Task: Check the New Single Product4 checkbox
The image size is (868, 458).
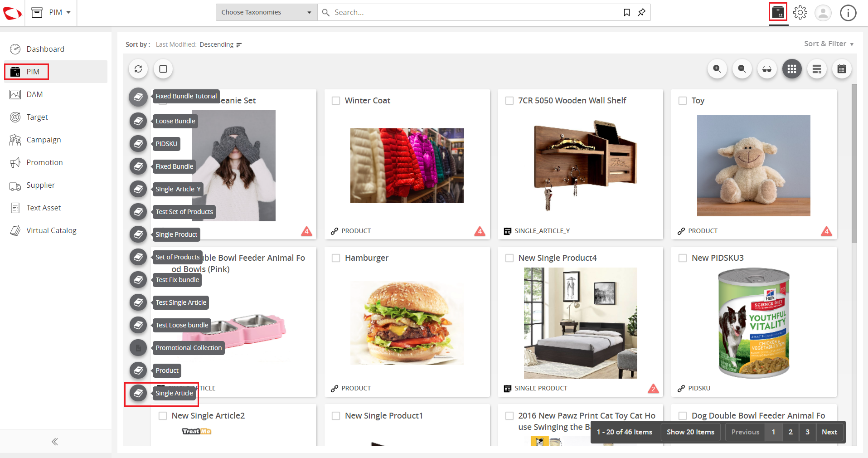Action: coord(509,258)
